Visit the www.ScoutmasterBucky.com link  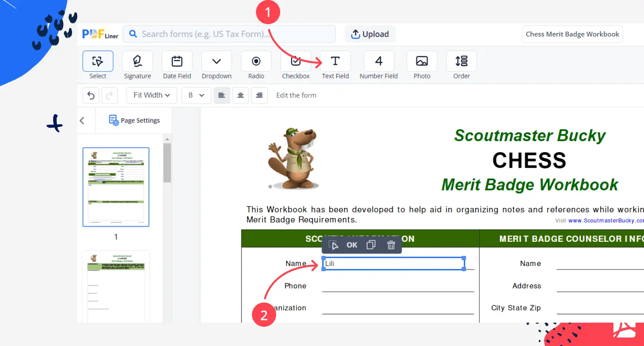606,220
